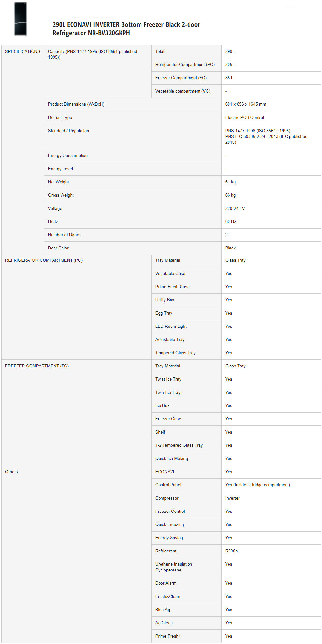
Task: Click the FREEZER COMPARTMENT (FC) section header
Action: coord(37,366)
